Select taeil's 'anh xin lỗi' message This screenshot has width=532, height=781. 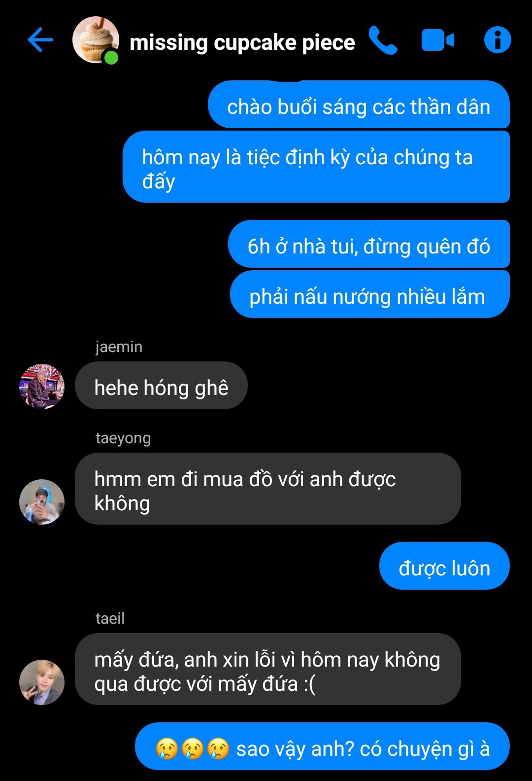(268, 669)
